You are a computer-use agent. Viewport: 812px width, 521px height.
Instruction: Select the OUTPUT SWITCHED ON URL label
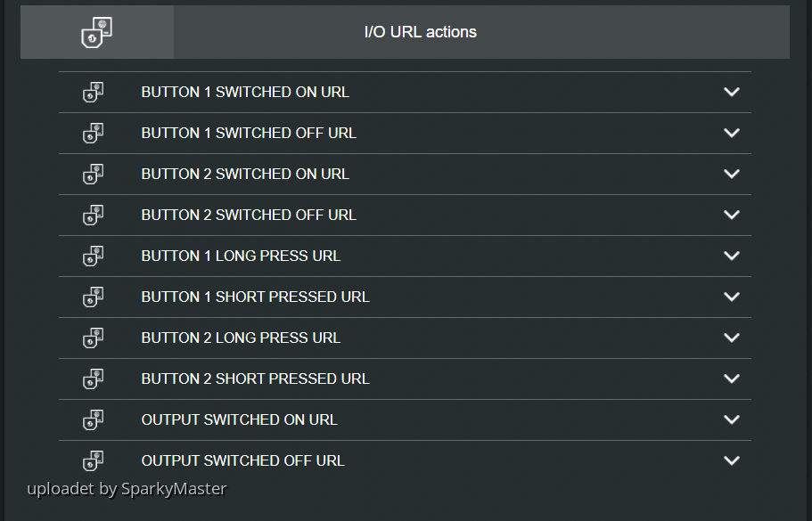click(239, 419)
